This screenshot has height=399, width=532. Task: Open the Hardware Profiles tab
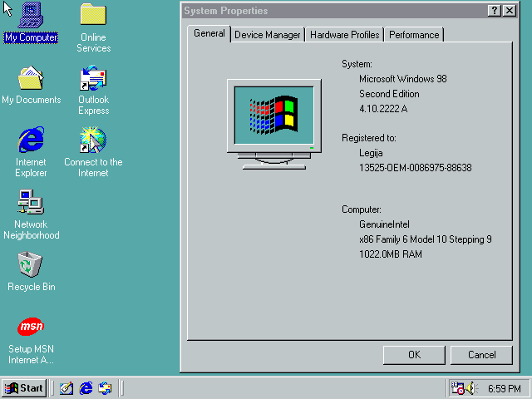(344, 35)
